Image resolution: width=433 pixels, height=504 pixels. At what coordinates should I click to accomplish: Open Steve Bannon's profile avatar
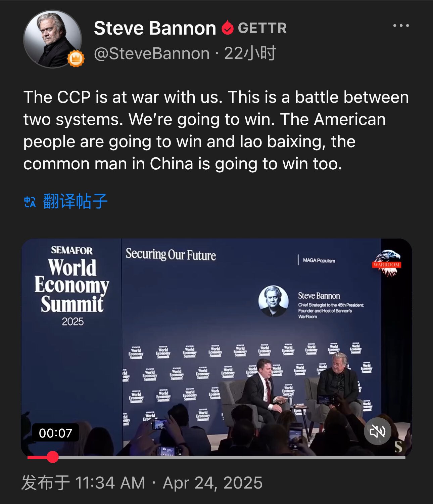52,39
